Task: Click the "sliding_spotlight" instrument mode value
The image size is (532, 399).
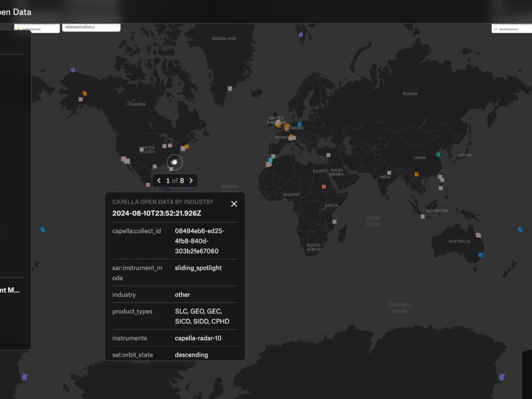Action: tap(198, 268)
